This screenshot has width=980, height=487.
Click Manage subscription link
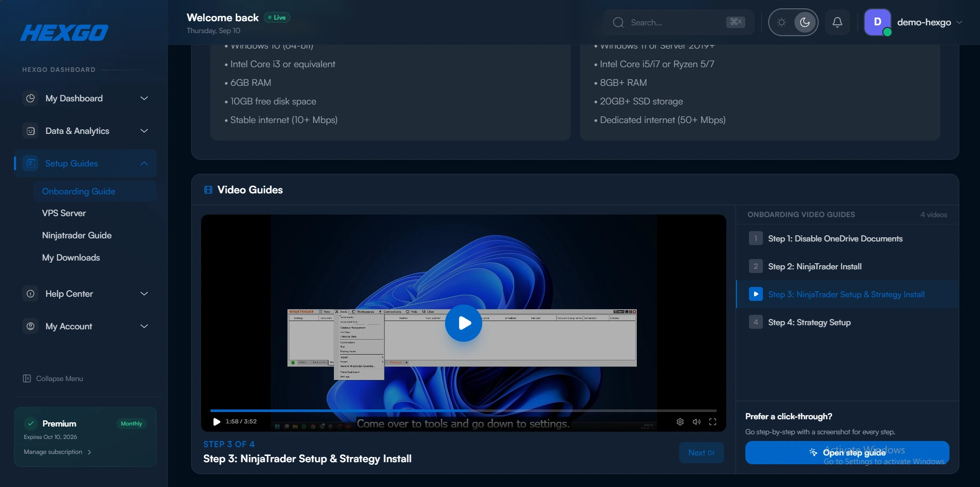click(57, 452)
